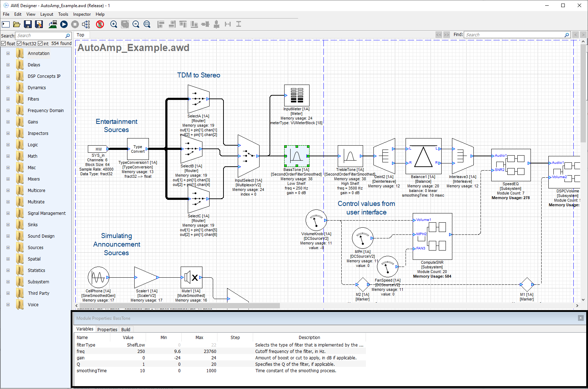
Task: Open a file using the folder toolbar icon
Action: 17,24
